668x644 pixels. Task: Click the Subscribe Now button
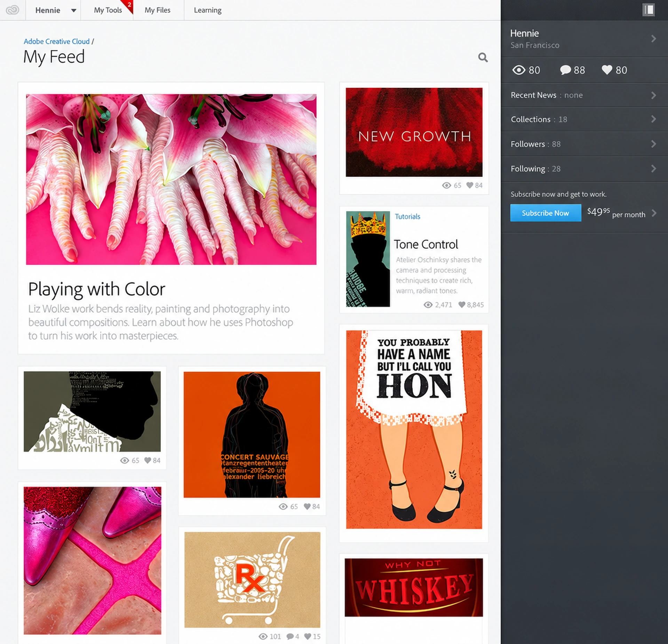coord(545,213)
